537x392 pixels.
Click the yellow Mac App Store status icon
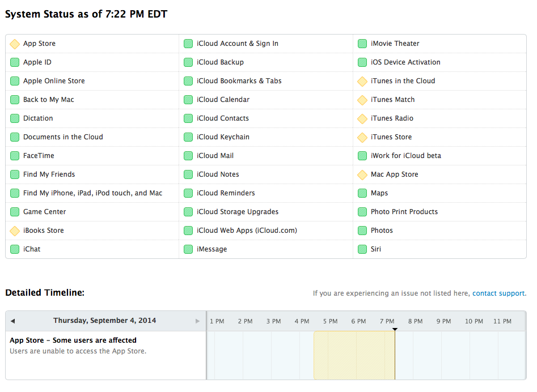click(x=362, y=174)
